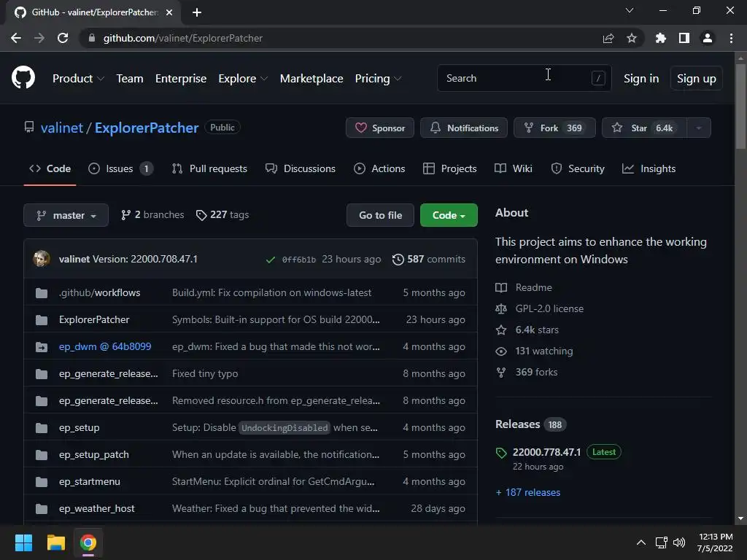Go back with the browser back arrow
This screenshot has height=560, width=747.
coord(16,38)
